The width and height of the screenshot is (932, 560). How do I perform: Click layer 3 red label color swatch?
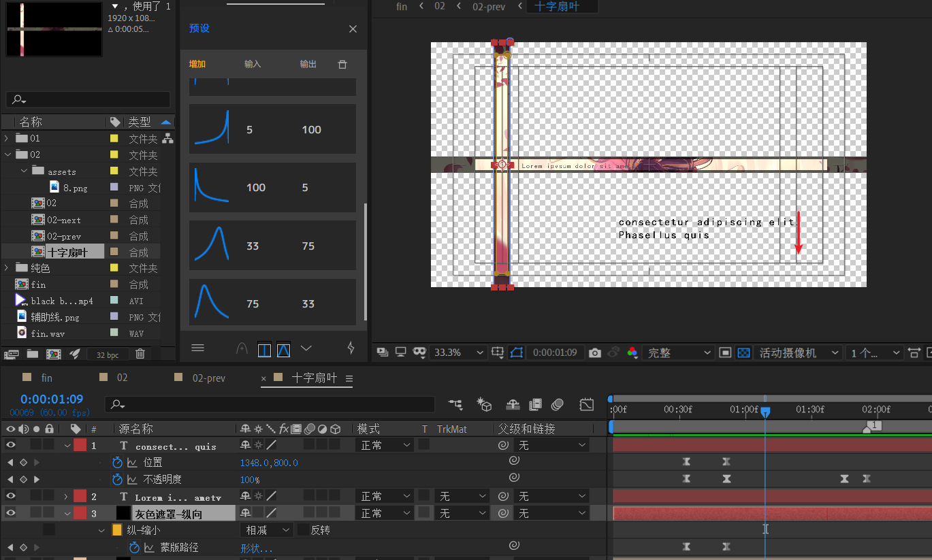point(80,513)
